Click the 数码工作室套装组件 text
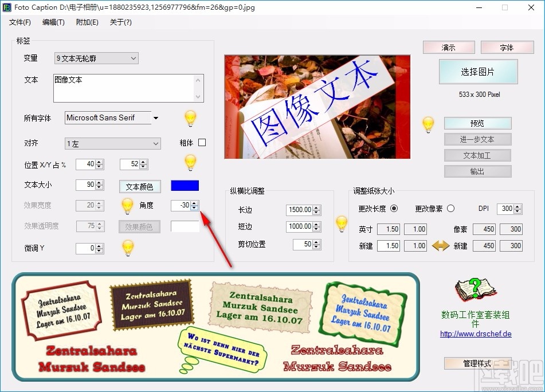 476,319
